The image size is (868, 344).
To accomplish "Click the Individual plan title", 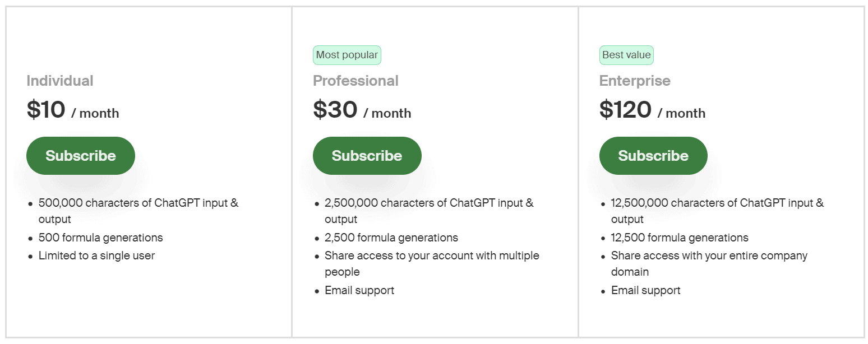I will click(60, 81).
